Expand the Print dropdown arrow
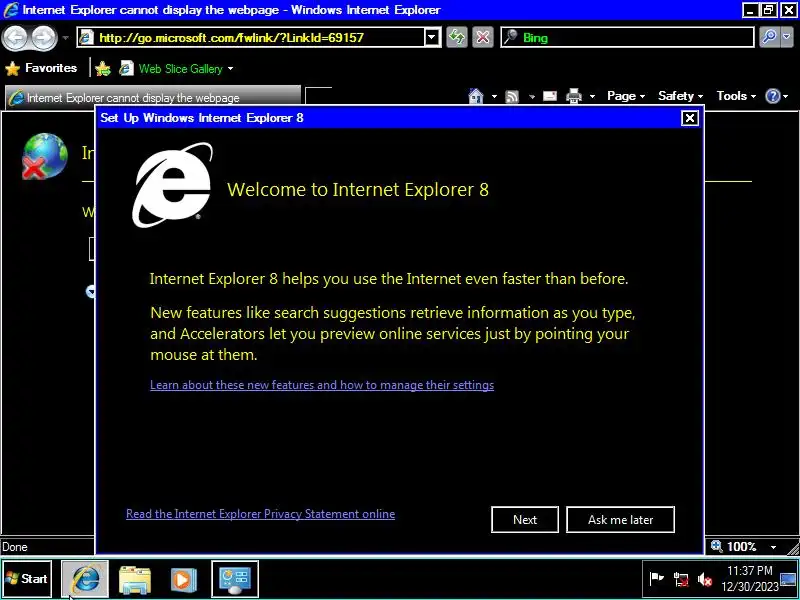The height and width of the screenshot is (600, 800). 592,96
